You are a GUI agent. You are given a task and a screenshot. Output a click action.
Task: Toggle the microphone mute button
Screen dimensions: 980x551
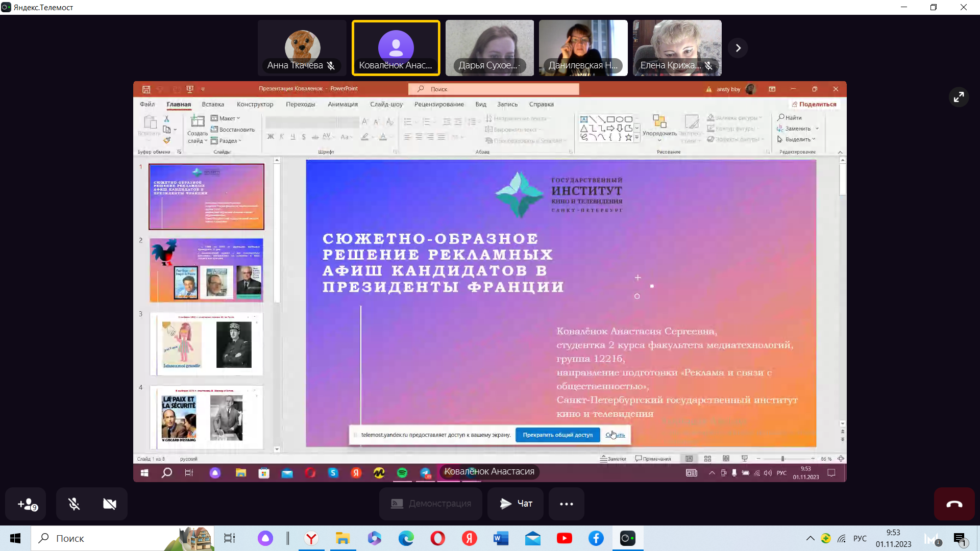point(74,504)
